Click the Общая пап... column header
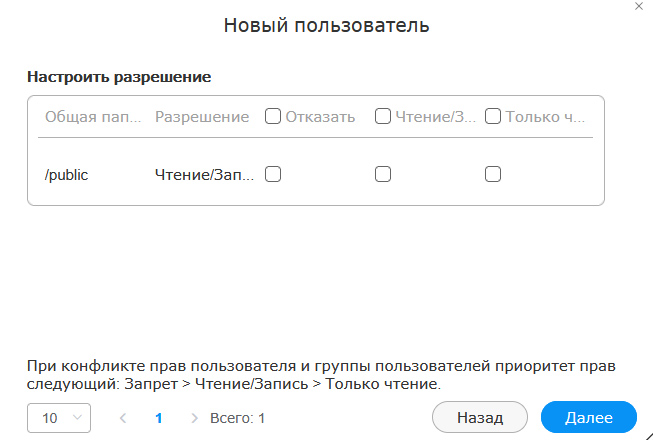653x440 pixels. [x=93, y=117]
